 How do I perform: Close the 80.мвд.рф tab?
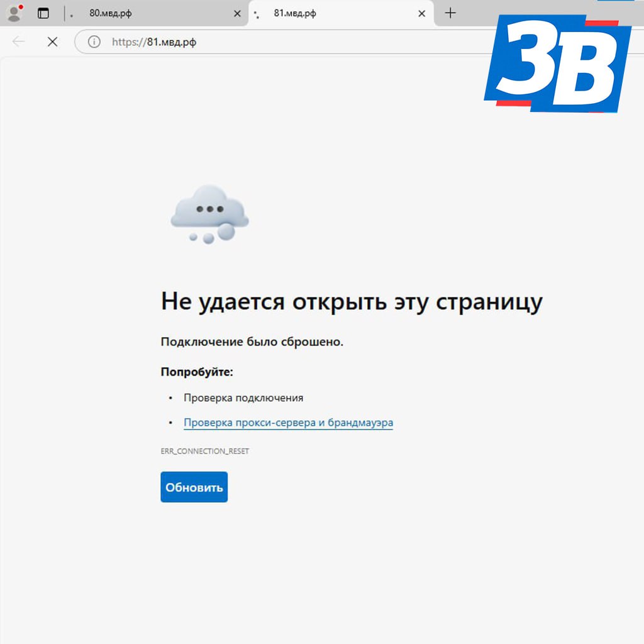237,14
